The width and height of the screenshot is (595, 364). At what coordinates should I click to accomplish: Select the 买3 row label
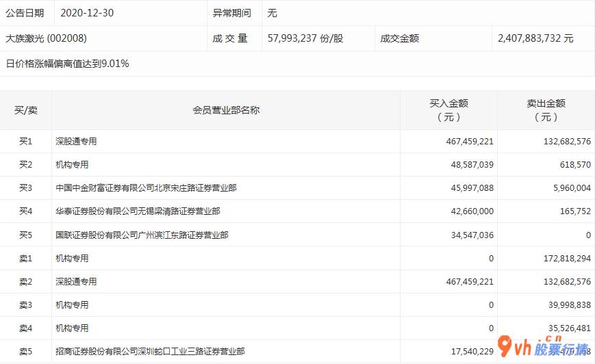point(26,187)
